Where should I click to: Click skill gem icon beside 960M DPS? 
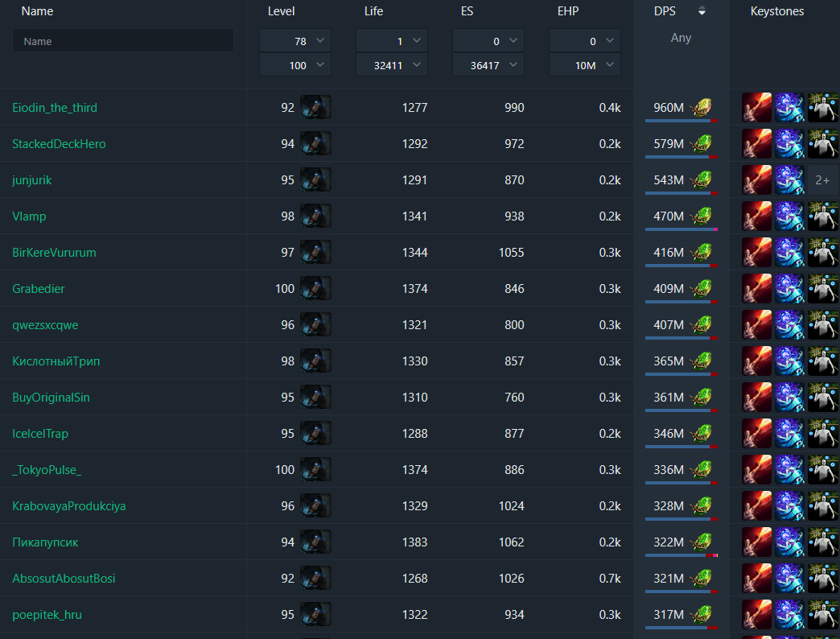(701, 108)
